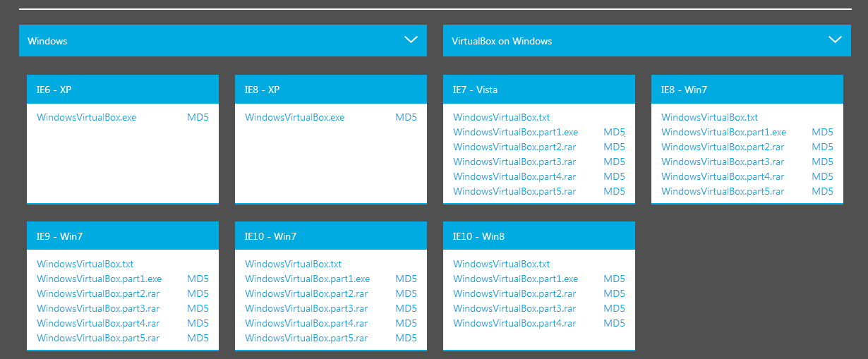
Task: Open WindowsVirtualBox.txt in IE8 - Win7 card
Action: (x=709, y=117)
